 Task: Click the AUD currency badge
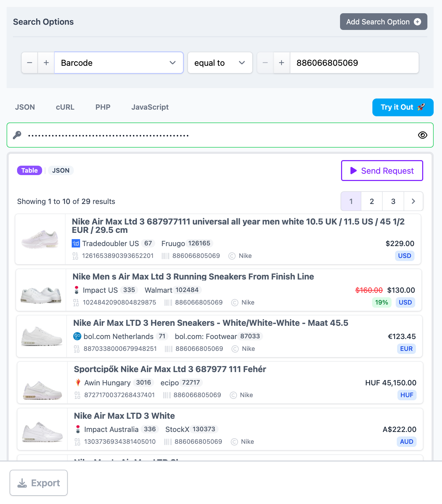click(407, 441)
